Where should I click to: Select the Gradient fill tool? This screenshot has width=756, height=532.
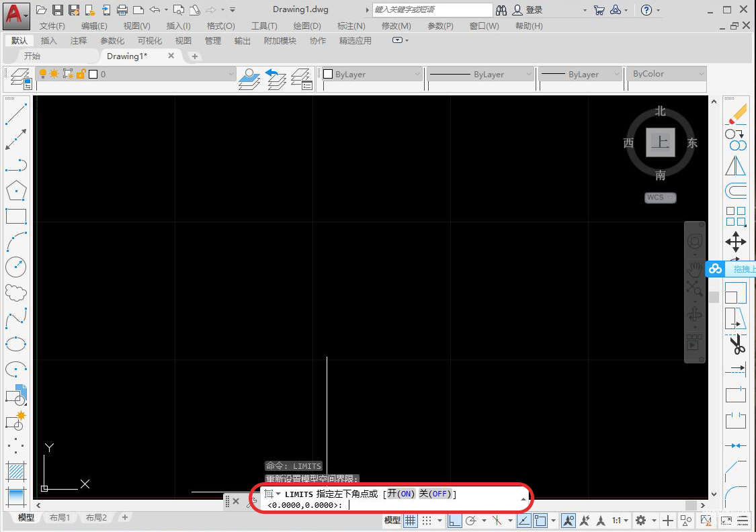point(16,497)
